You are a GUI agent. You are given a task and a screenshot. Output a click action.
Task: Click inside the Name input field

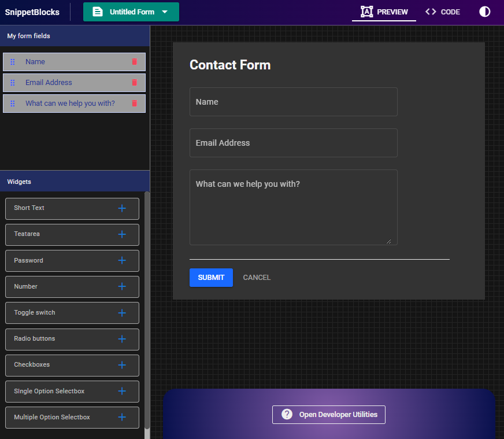(293, 102)
